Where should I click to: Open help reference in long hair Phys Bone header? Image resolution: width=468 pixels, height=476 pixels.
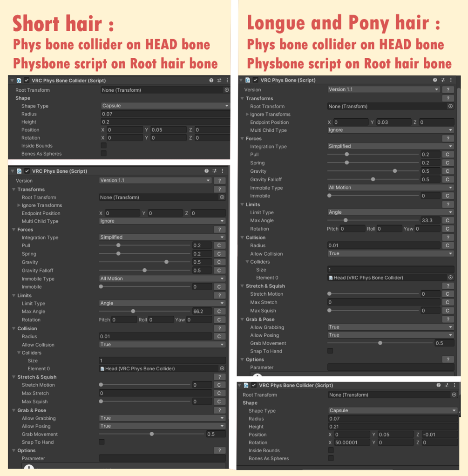tap(435, 80)
